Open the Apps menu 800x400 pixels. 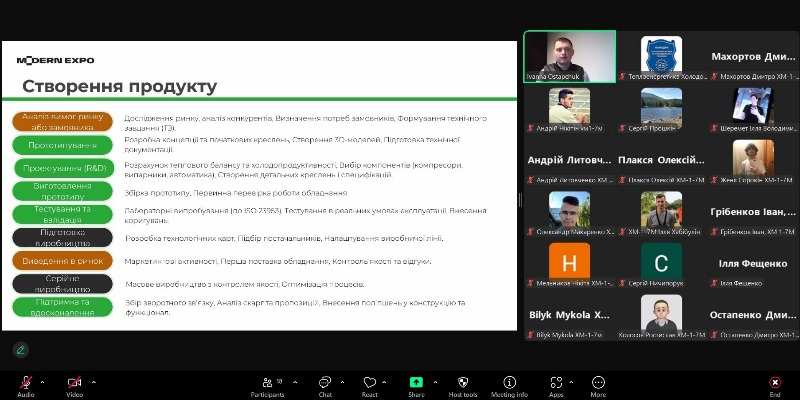coord(556,386)
